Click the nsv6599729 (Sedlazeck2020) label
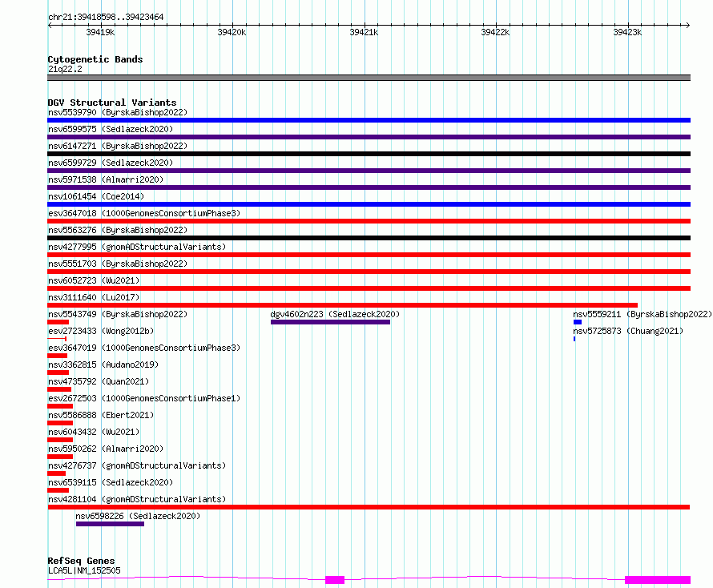 click(111, 163)
